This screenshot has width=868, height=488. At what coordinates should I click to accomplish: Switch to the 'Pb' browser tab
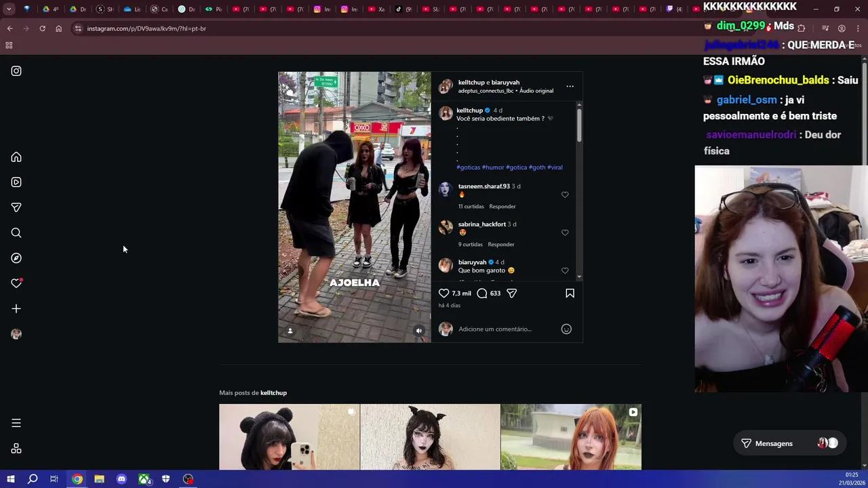[x=214, y=9]
